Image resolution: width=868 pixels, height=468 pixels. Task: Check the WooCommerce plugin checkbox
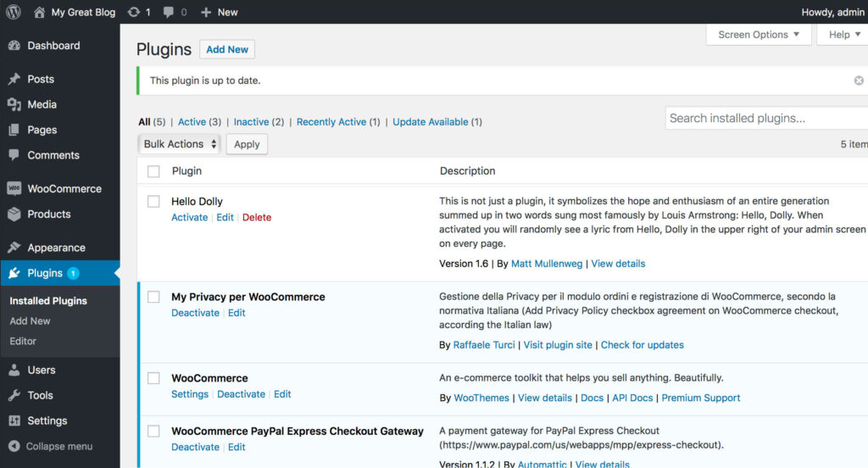(153, 378)
